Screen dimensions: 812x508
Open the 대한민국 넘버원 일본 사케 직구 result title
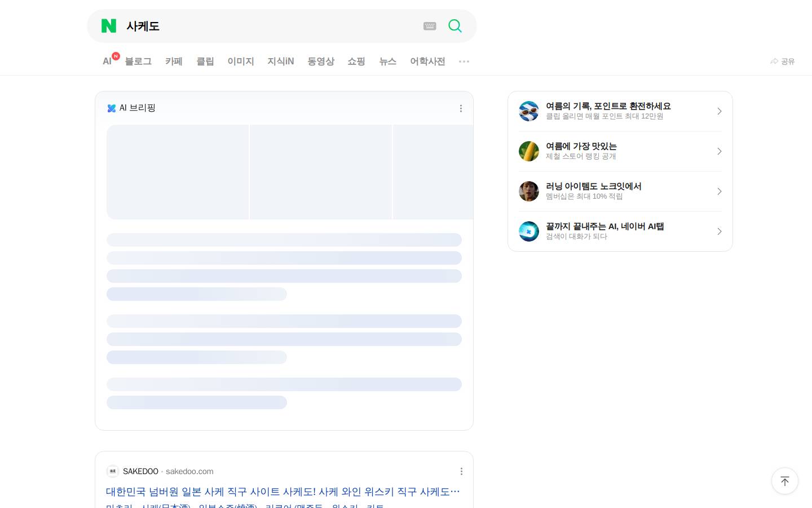click(283, 492)
